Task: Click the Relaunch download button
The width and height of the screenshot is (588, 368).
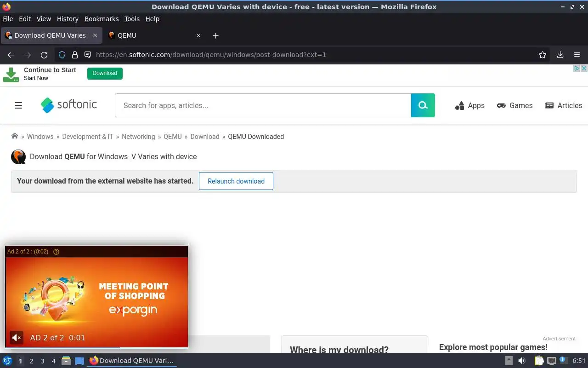Action: pos(236,181)
